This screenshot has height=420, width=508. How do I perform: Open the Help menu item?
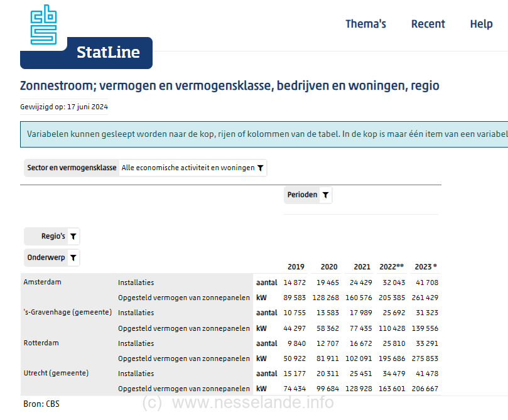pyautogui.click(x=482, y=24)
